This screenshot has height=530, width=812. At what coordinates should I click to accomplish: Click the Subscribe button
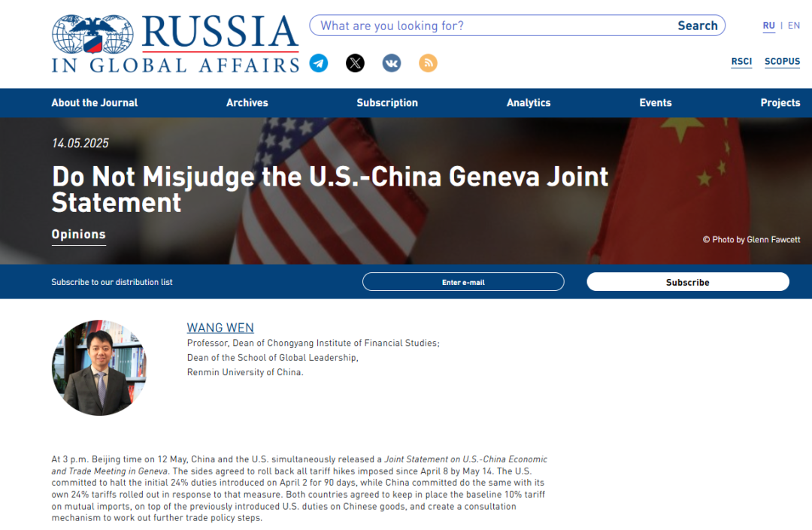[687, 282]
